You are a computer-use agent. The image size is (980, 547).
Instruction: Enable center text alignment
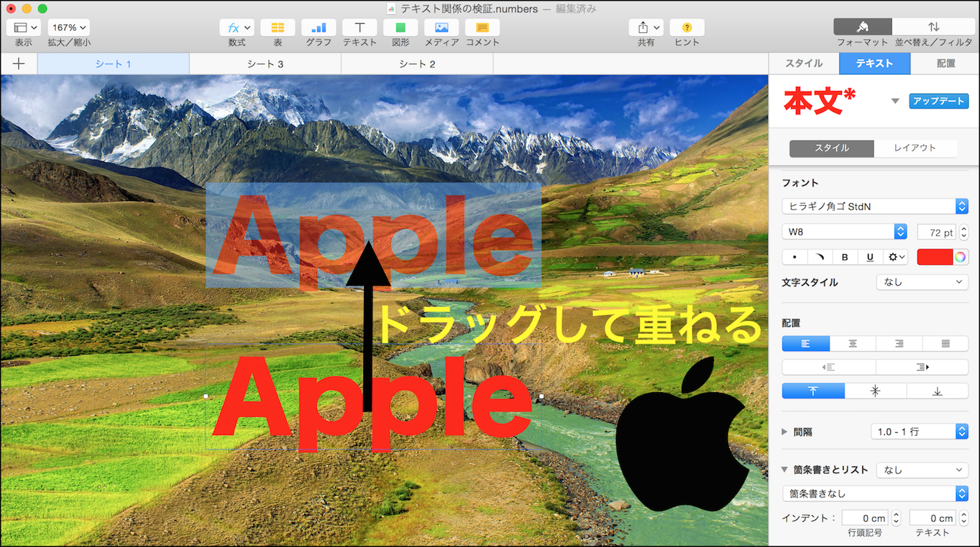[x=853, y=344]
